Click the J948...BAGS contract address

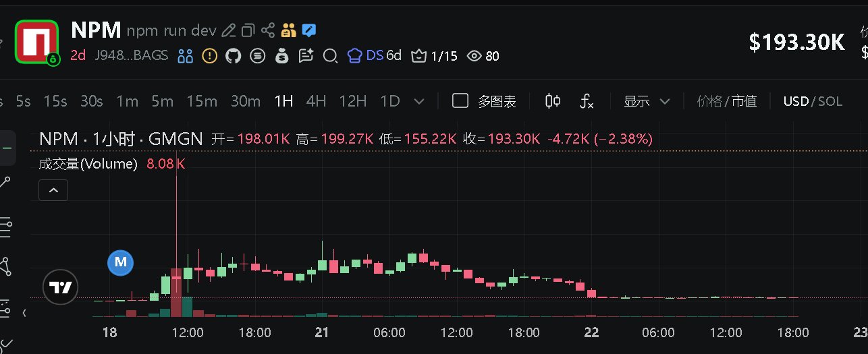tap(131, 55)
